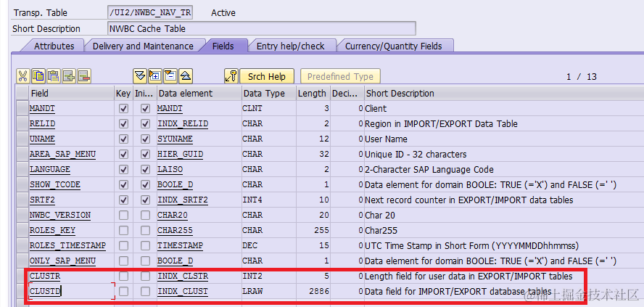Open the INDX_SRTF2 data element link
The image size is (644, 307).
coord(183,200)
